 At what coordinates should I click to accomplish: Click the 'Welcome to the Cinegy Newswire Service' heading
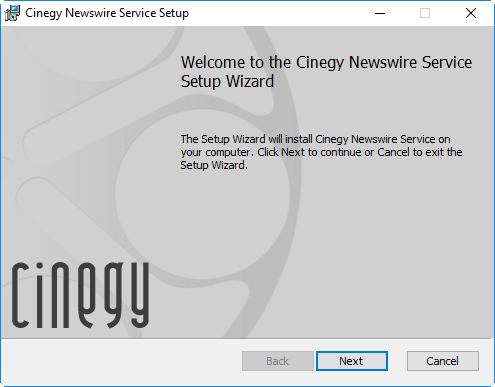[x=326, y=72]
